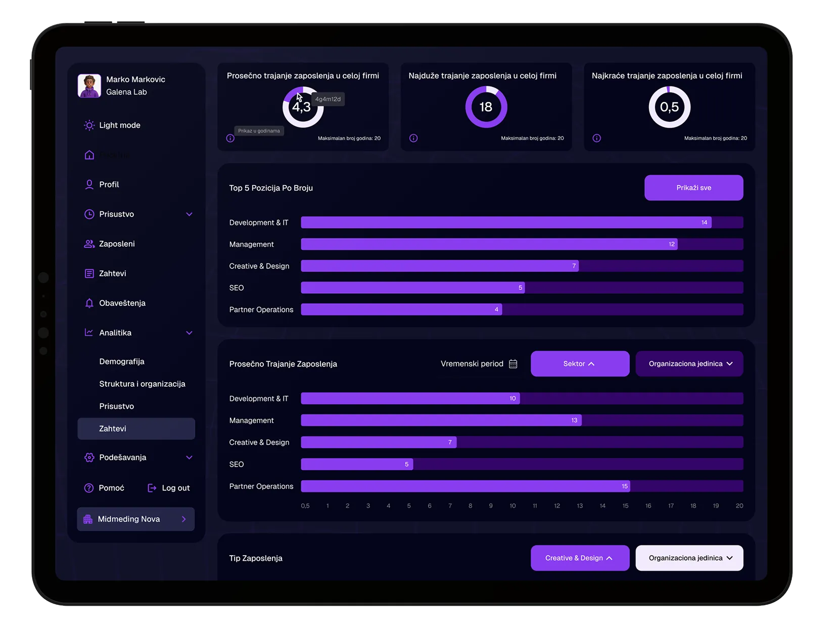Click info icon in Najduže trajanje card
This screenshot has height=637, width=840.
click(413, 138)
